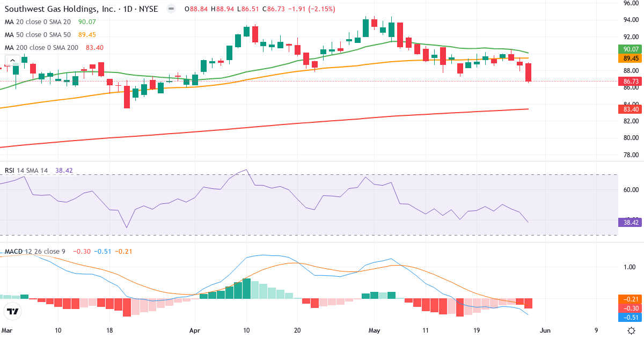Click the May date on time axis
Viewport: 644px width, 338px height.
(x=374, y=330)
